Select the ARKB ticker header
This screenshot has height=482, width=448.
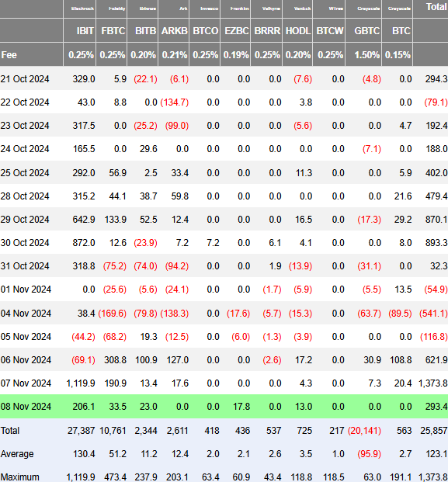pos(175,31)
